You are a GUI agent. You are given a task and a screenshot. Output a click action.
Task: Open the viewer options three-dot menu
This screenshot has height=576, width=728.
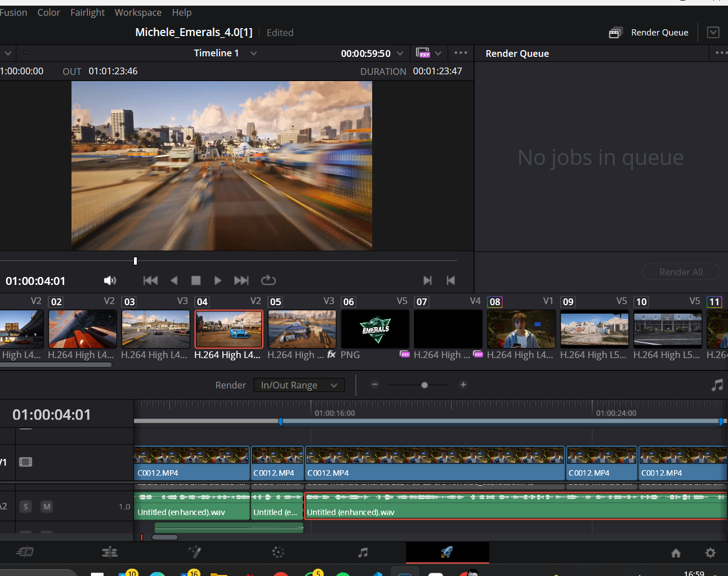pos(461,53)
